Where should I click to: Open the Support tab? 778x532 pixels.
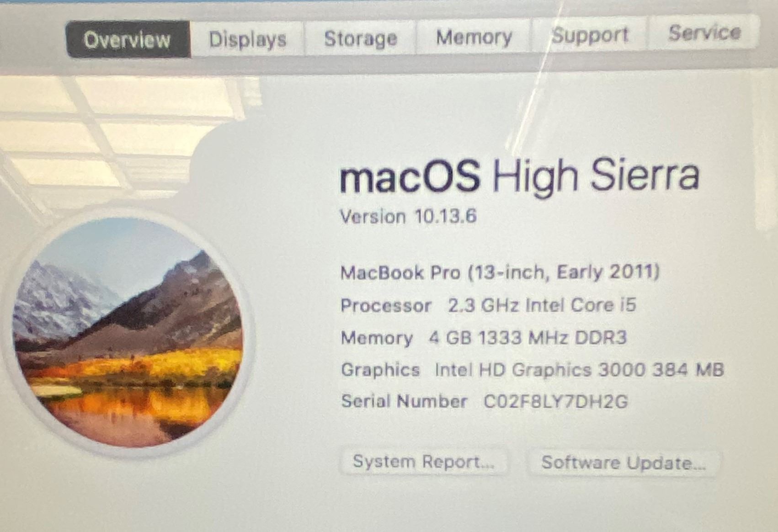point(590,35)
